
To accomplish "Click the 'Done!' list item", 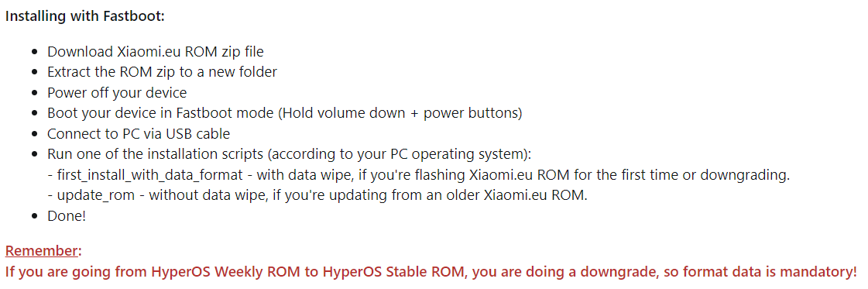I will [x=67, y=216].
